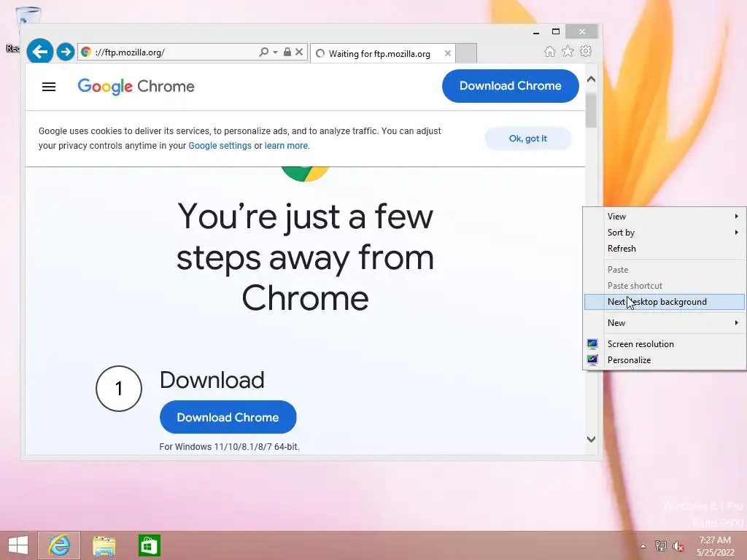Open a new blank tab
The width and height of the screenshot is (747, 560).
[466, 53]
